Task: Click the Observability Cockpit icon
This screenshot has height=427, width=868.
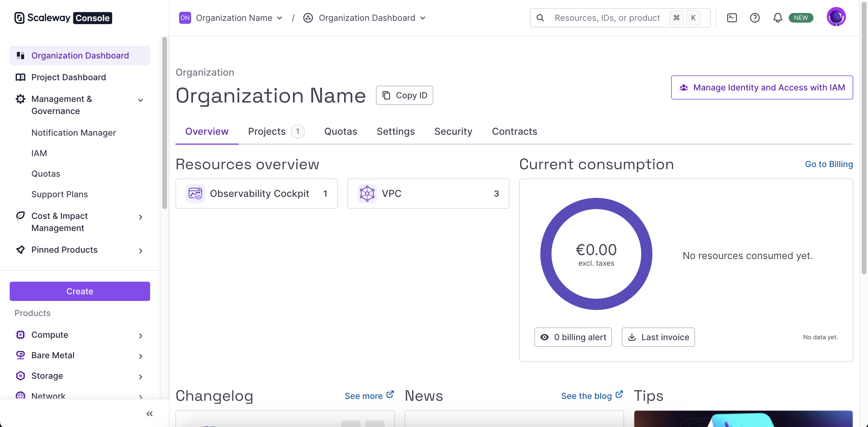Action: click(195, 194)
